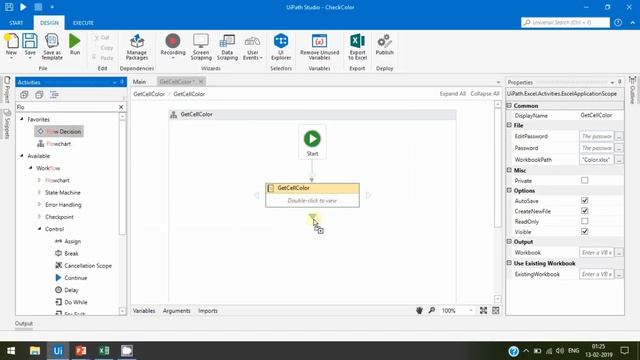Click the Start node in flowchart

point(312,142)
